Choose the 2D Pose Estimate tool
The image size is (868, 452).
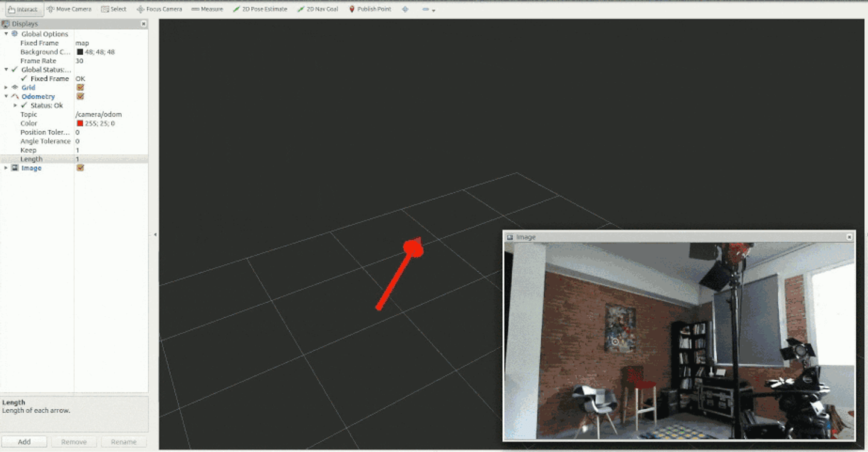(260, 9)
